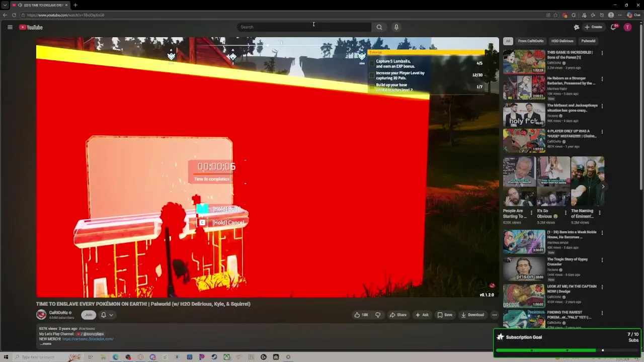Screen dimensions: 644x362
Task: Open the Windows Start menu
Action: point(6,357)
